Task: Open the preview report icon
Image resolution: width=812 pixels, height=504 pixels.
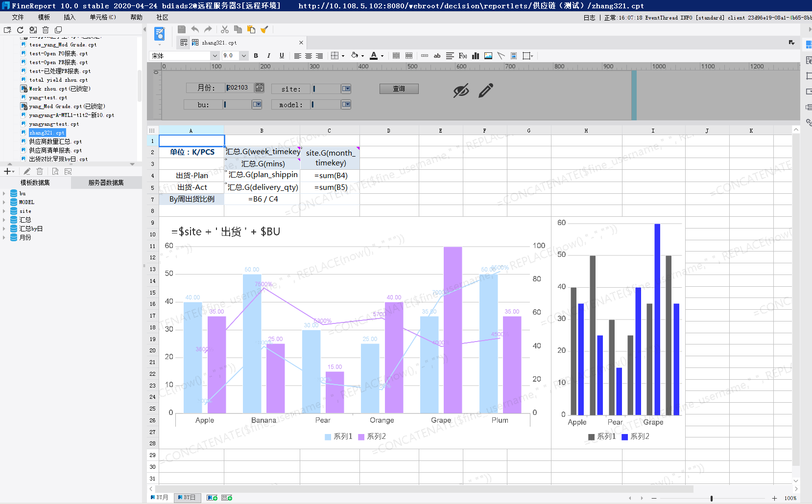Action: click(160, 34)
